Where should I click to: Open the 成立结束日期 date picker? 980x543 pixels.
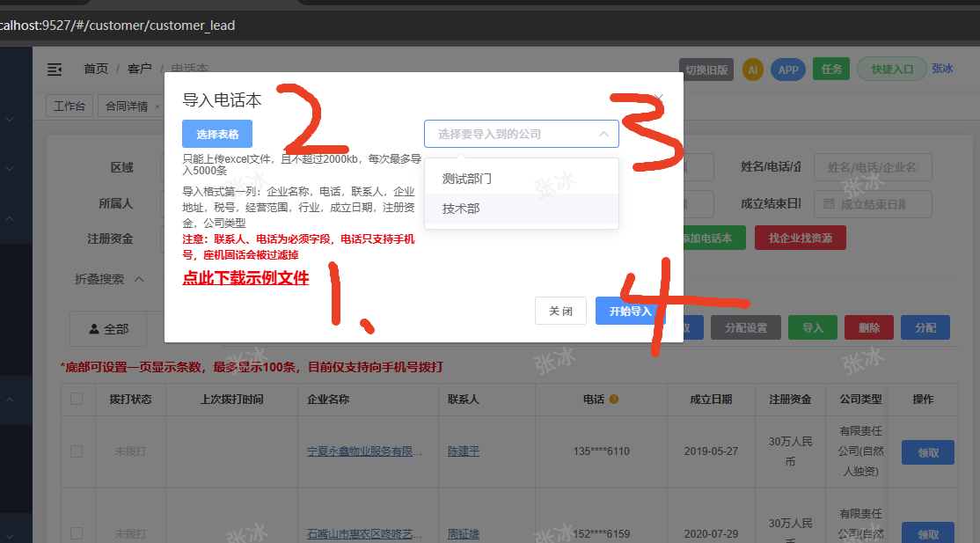[x=874, y=204]
